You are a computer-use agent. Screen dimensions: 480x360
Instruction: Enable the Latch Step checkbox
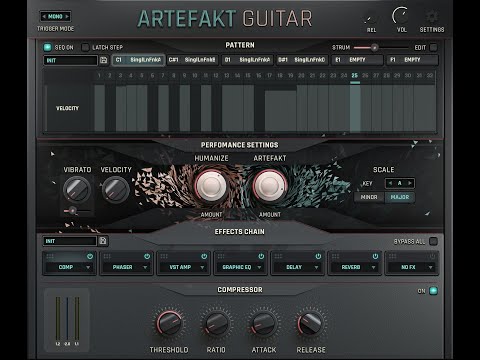coord(85,47)
